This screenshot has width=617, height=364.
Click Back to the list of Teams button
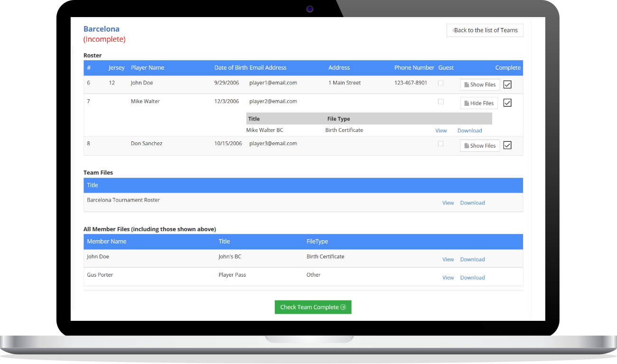pyautogui.click(x=485, y=30)
